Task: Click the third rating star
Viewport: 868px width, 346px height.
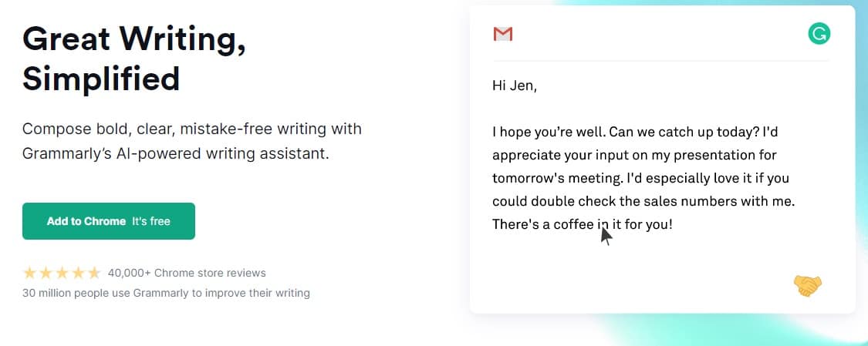Action: 62,273
